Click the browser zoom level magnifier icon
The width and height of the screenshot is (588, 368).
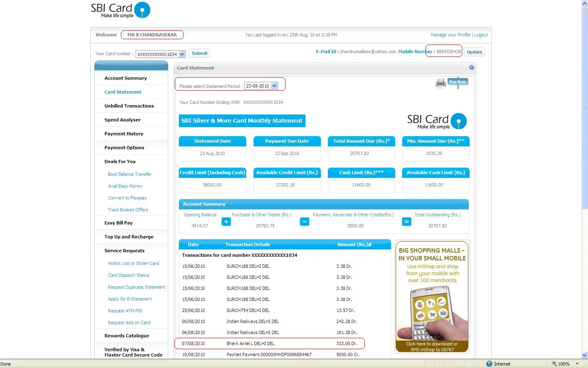pos(554,364)
